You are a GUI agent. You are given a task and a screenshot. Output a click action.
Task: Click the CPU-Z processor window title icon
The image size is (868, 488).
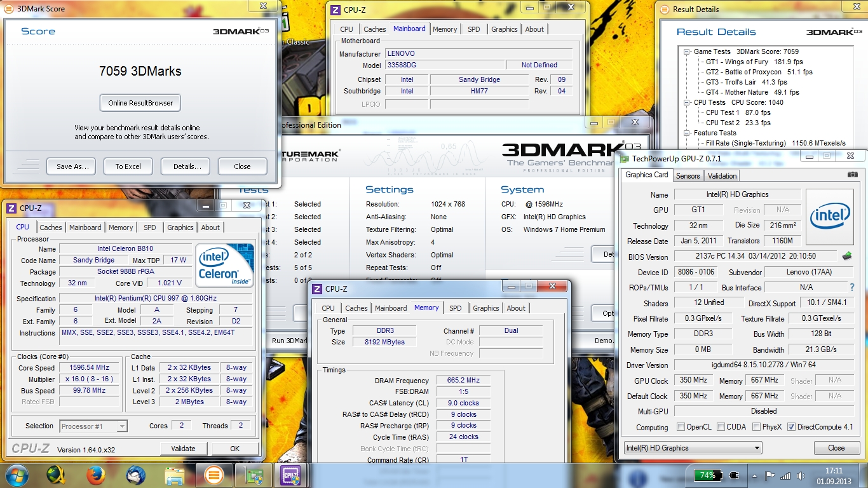(x=11, y=208)
